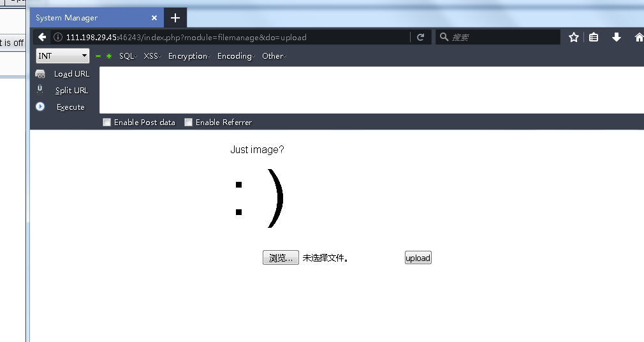Click the upload button
The image size is (644, 342).
pos(418,258)
